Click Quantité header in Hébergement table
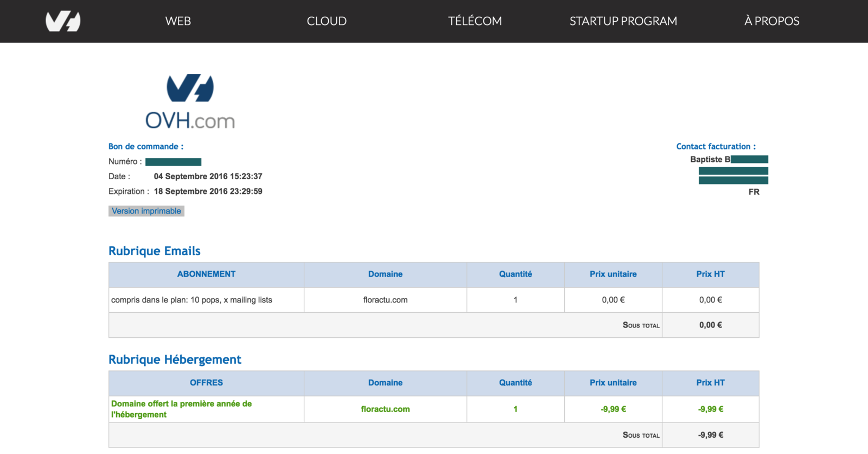The height and width of the screenshot is (454, 868). click(x=515, y=383)
